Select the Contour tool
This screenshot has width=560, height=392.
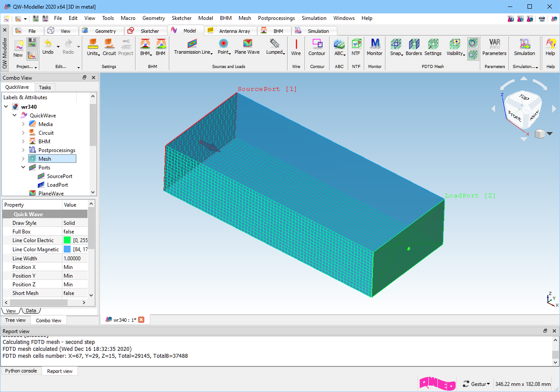[x=317, y=47]
